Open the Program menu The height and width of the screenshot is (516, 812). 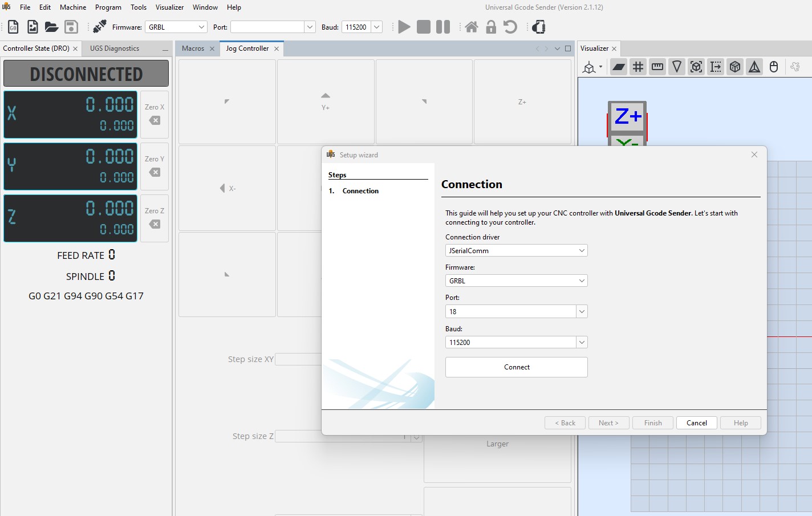tap(108, 7)
